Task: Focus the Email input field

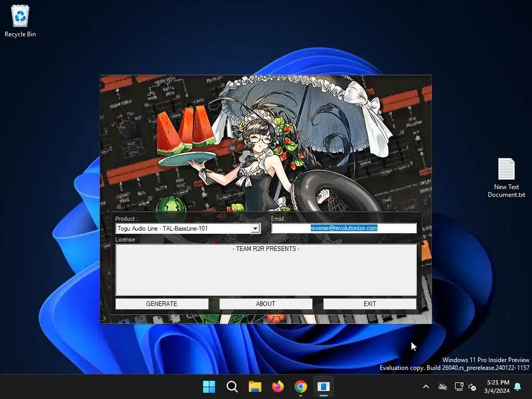Action: tap(344, 228)
